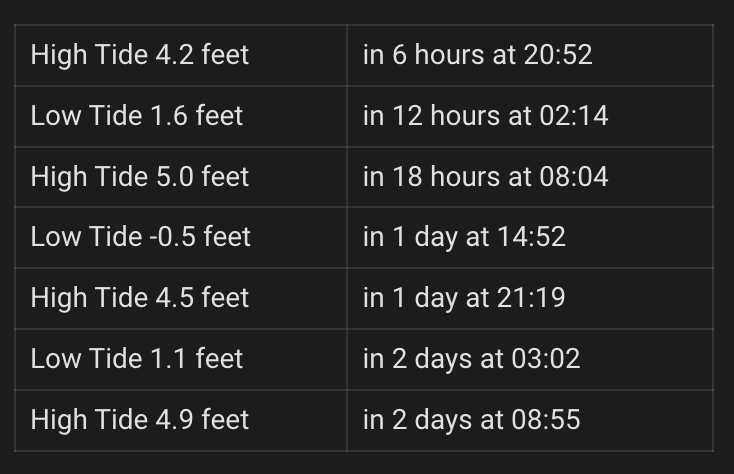
Task: Select the 'in 1 day at 14:52' cell
Action: click(x=464, y=237)
